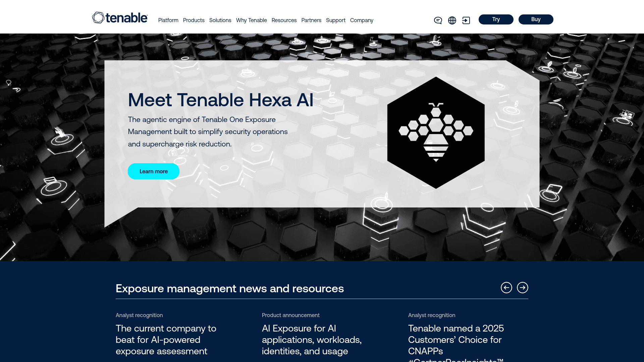Open the Support menu

(x=336, y=20)
